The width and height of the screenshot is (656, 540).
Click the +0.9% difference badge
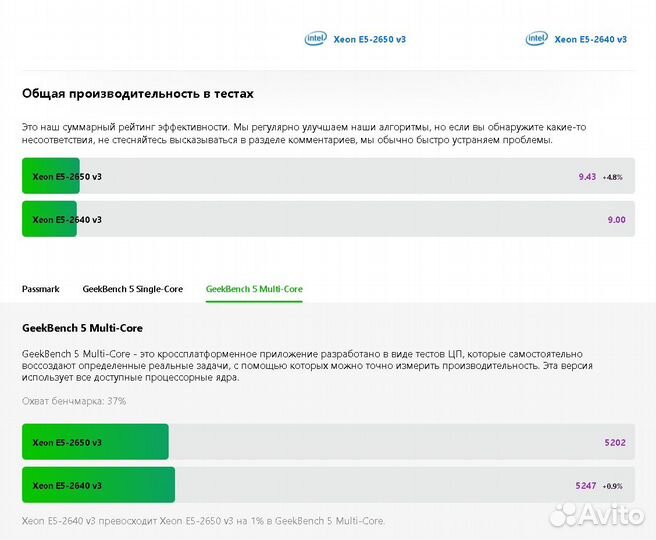pos(612,486)
